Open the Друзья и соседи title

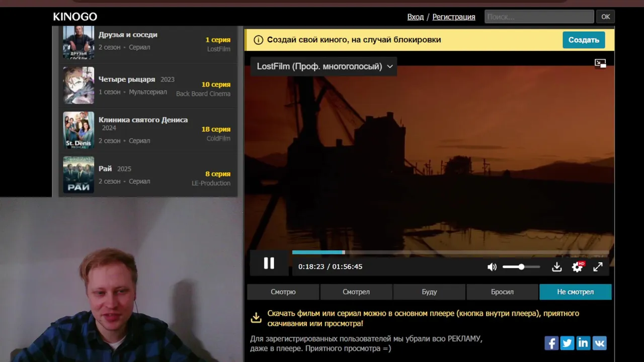128,35
